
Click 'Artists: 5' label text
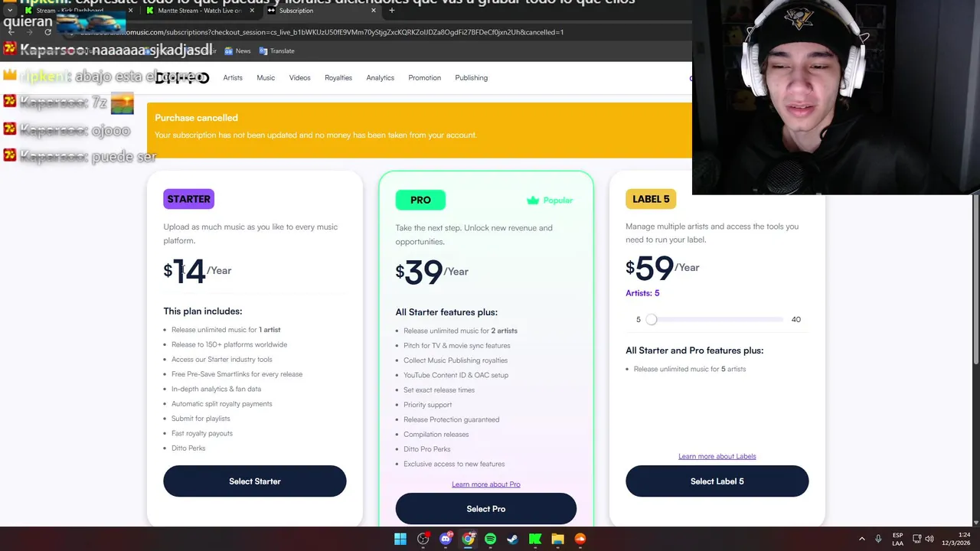642,293
